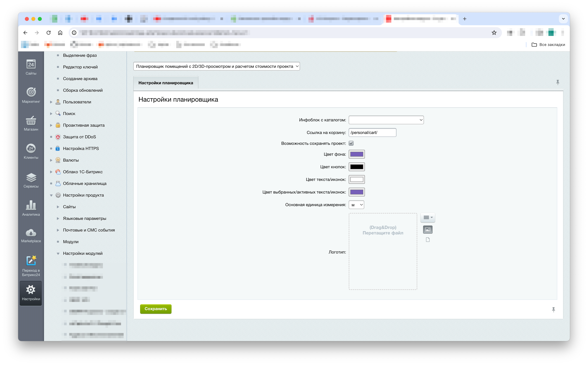
Task: Toggle the save project possibility checkbox
Action: click(351, 143)
